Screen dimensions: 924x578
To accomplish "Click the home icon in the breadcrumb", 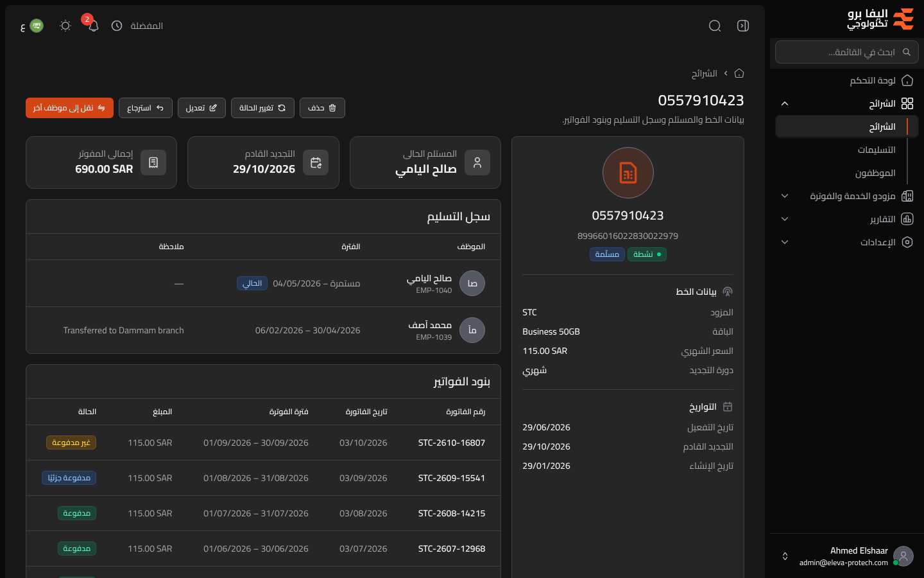I will pyautogui.click(x=739, y=73).
